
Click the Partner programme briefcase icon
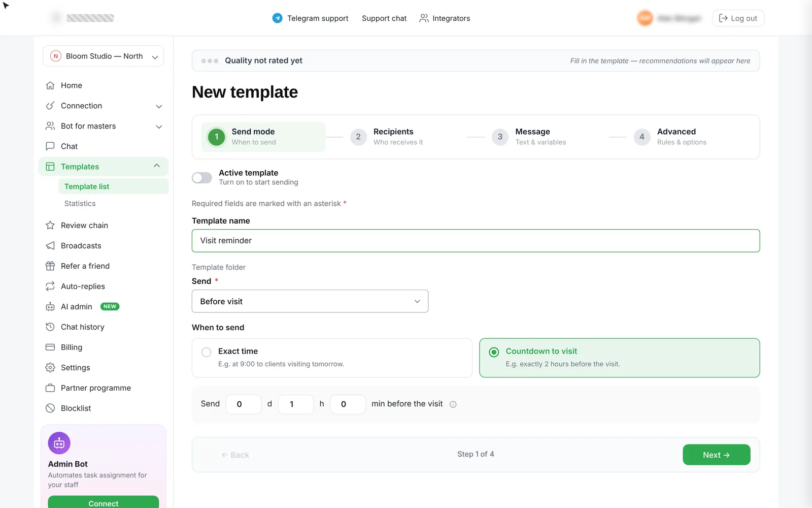[50, 388]
